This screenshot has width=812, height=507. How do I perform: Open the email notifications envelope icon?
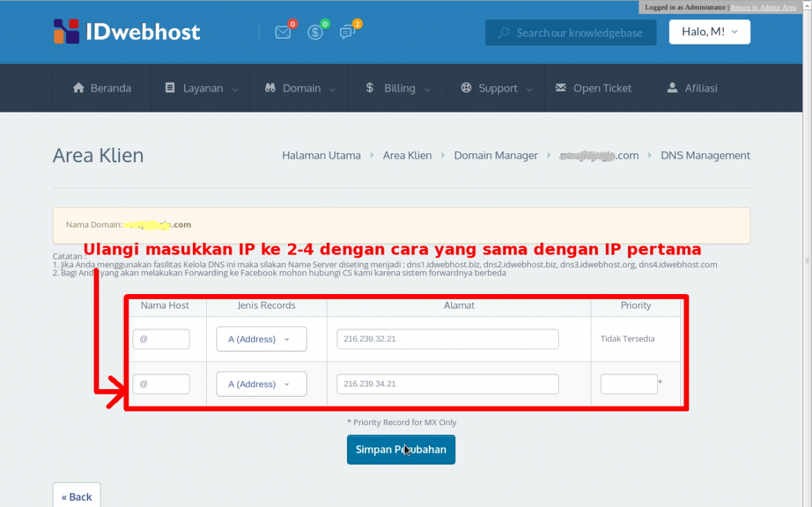282,32
